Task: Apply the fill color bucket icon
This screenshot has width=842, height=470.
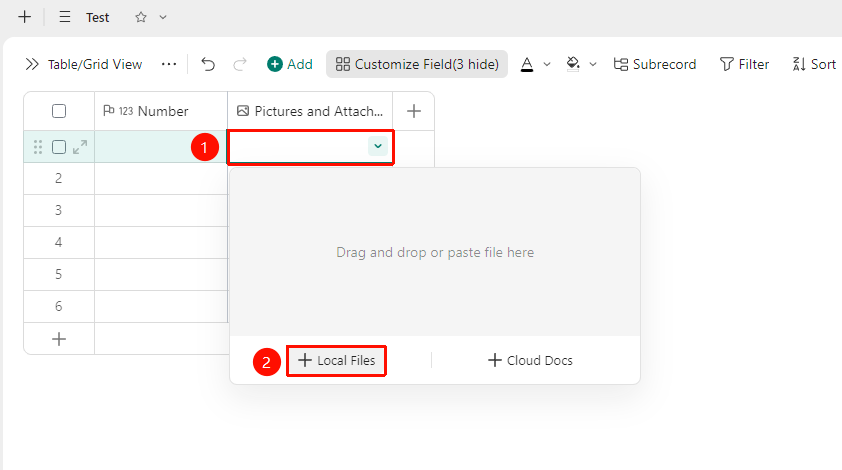Action: coord(573,64)
